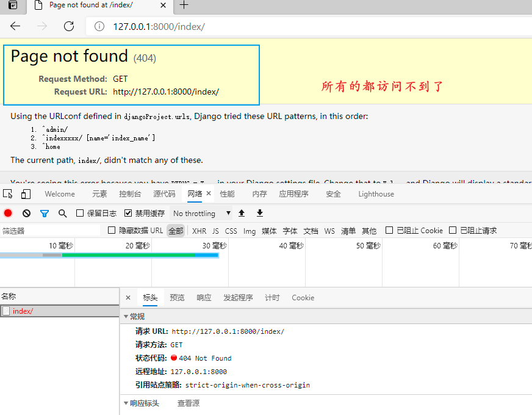Click the green timeline overview bar
532x415 pixels.
(x=128, y=255)
